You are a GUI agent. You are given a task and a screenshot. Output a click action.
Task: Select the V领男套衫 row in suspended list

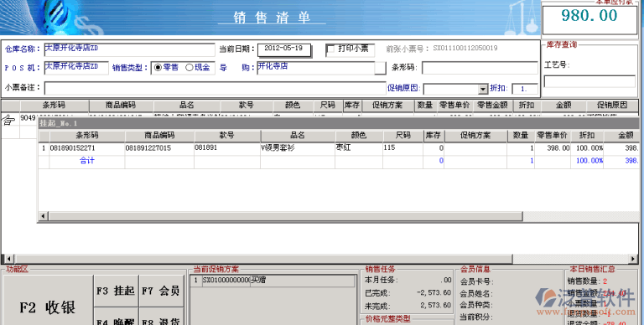pyautogui.click(x=339, y=148)
